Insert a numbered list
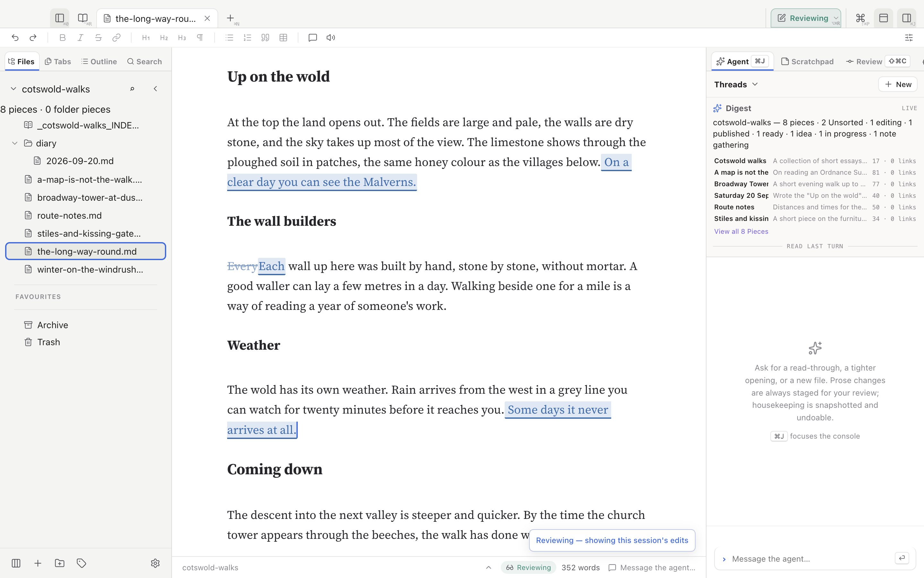 247,38
